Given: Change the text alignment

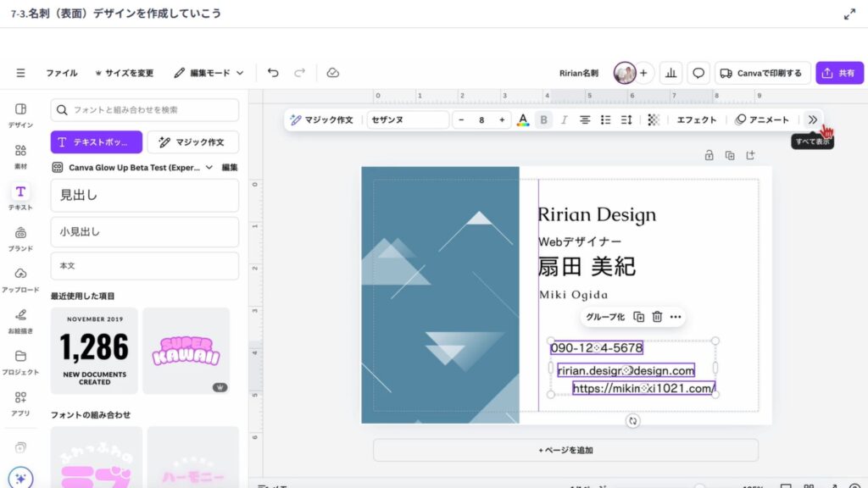Looking at the screenshot, I should pyautogui.click(x=585, y=119).
